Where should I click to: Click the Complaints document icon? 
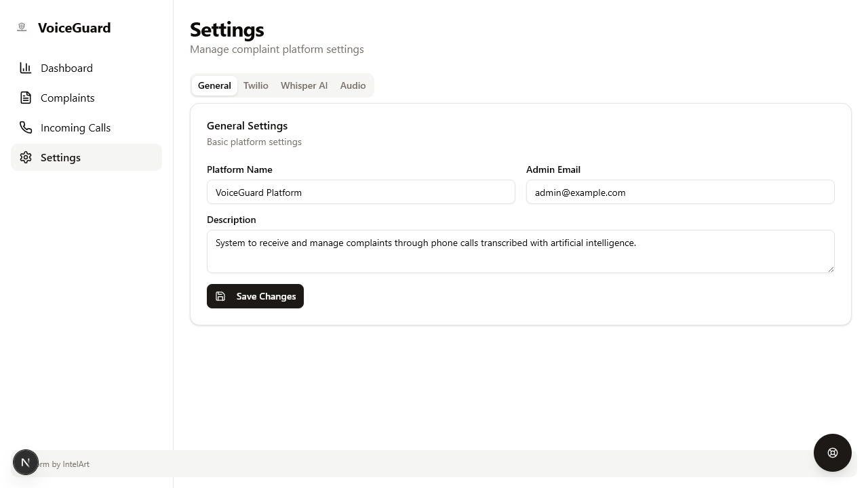coord(26,98)
